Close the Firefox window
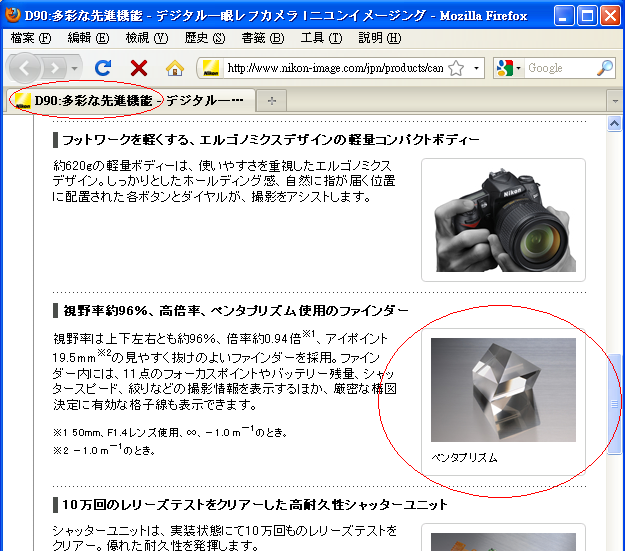Screen dimensions: 625x551 click(610, 16)
